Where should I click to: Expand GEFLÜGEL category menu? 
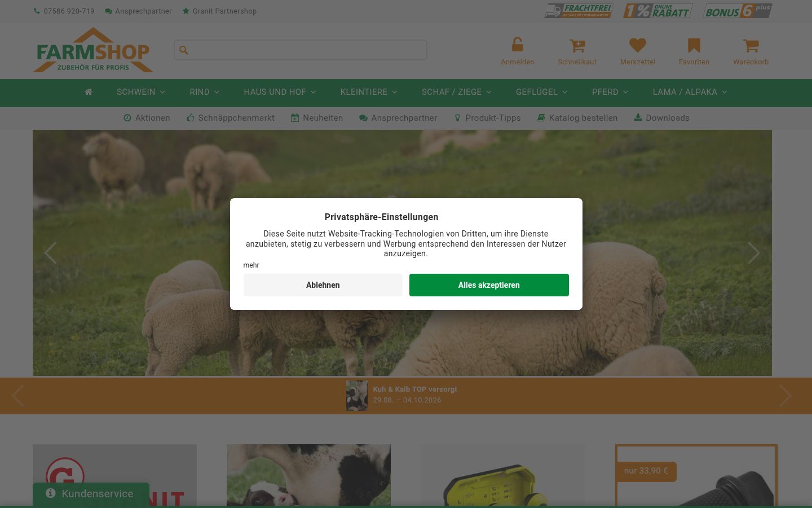click(541, 92)
